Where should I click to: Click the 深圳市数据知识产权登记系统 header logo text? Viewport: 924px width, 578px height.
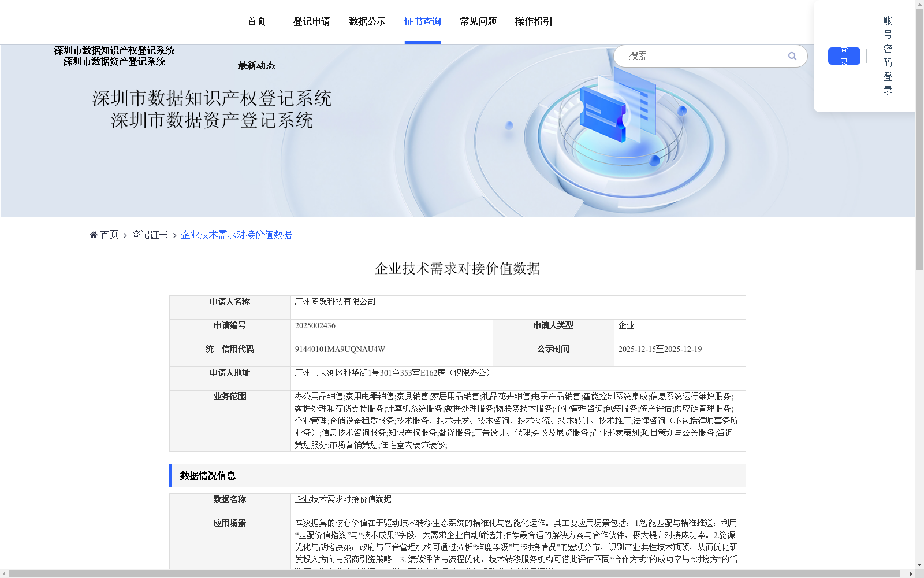(x=114, y=51)
